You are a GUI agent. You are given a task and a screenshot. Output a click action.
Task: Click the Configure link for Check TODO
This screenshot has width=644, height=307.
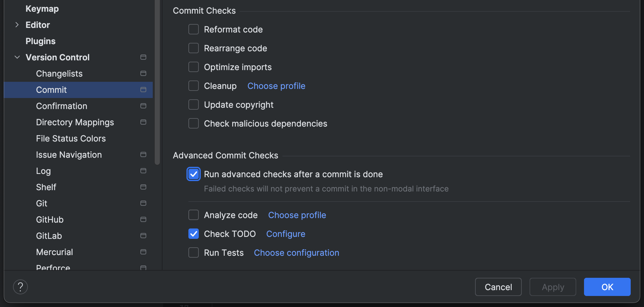(x=286, y=234)
